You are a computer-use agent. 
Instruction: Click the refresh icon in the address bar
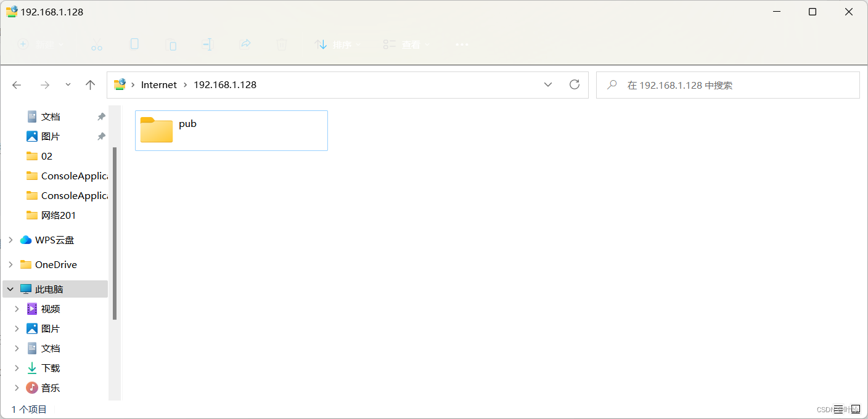(x=574, y=84)
